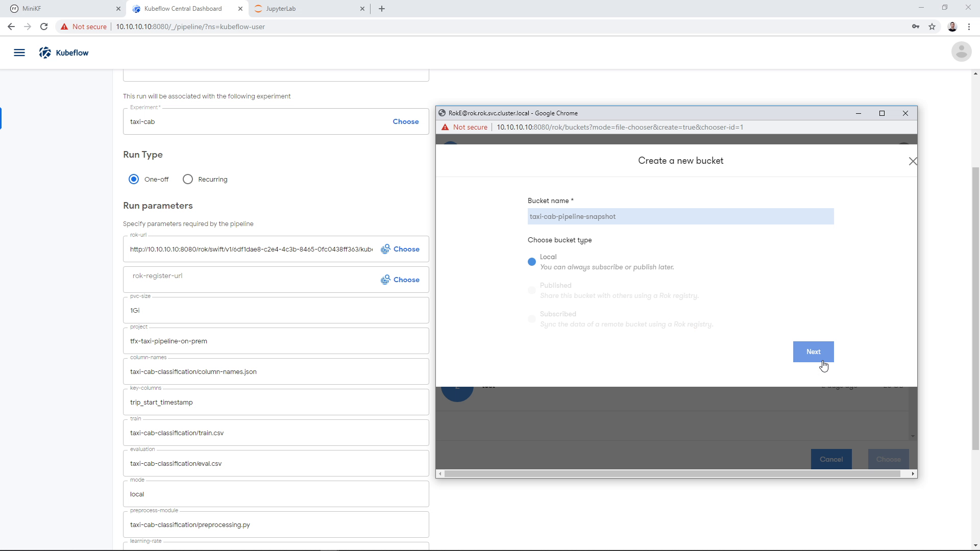Select Published bucket type
This screenshot has width=980, height=551.
pyautogui.click(x=532, y=290)
